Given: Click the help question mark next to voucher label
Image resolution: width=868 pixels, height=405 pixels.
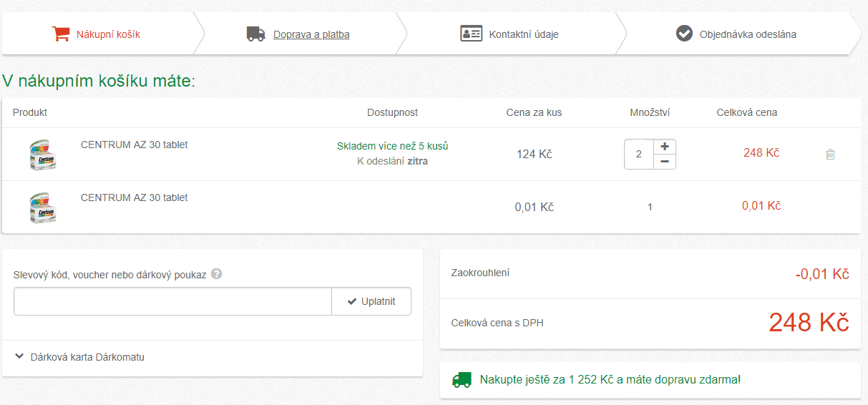Looking at the screenshot, I should tap(216, 274).
